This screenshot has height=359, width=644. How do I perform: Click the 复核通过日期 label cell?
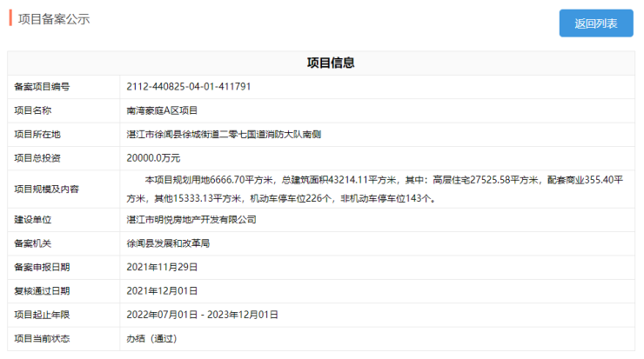tap(64, 291)
